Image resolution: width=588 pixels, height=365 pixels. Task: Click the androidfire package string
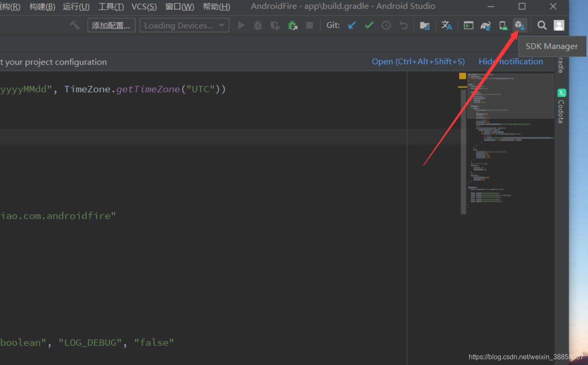click(57, 216)
